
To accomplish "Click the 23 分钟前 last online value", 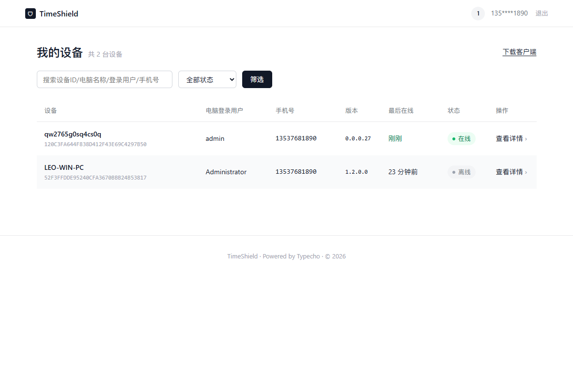I will pyautogui.click(x=403, y=172).
